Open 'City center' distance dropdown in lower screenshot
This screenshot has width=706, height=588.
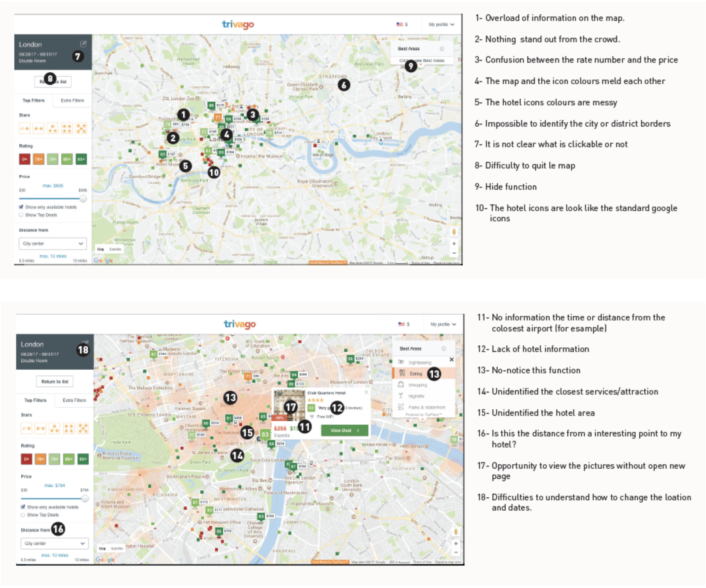click(54, 543)
